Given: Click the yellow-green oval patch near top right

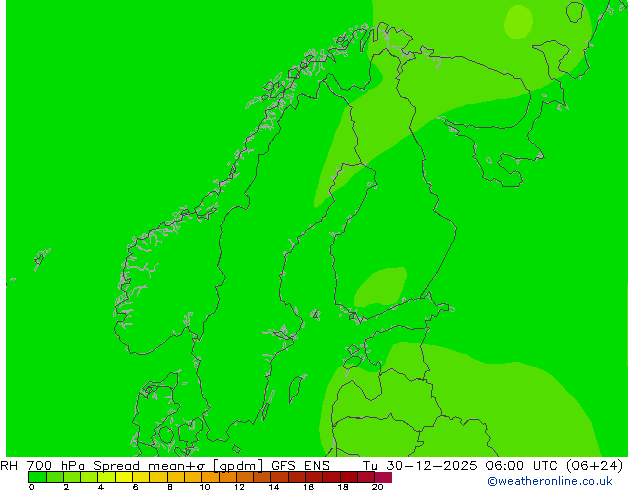Looking at the screenshot, I should coord(518,22).
